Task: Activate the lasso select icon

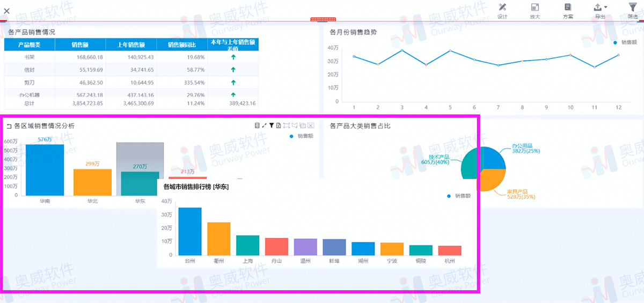Action: pyautogui.click(x=295, y=125)
